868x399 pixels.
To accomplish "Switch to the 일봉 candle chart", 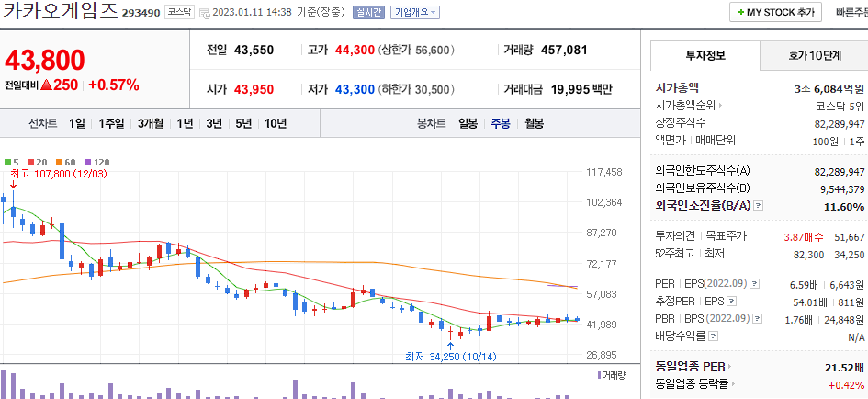I will point(468,123).
